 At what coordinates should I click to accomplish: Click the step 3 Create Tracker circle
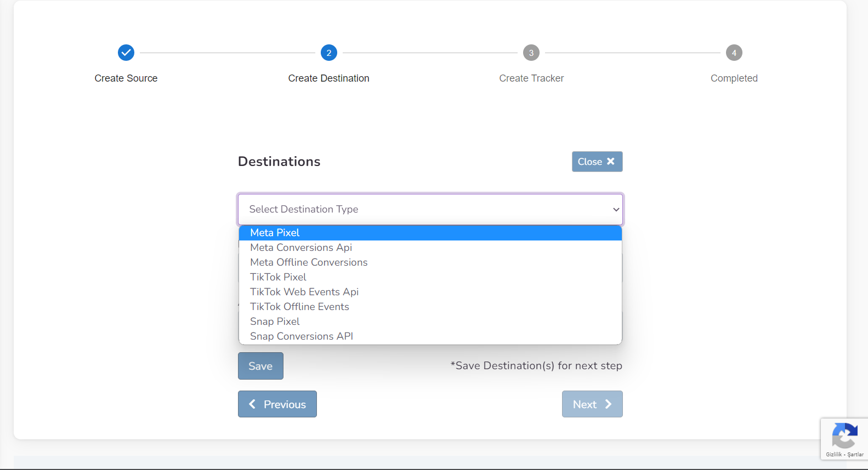[531, 53]
